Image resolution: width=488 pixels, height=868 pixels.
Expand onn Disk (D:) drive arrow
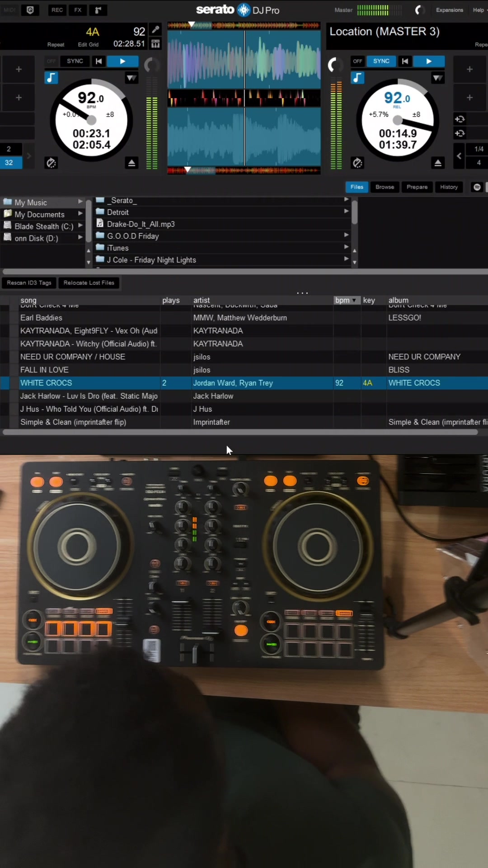click(80, 237)
